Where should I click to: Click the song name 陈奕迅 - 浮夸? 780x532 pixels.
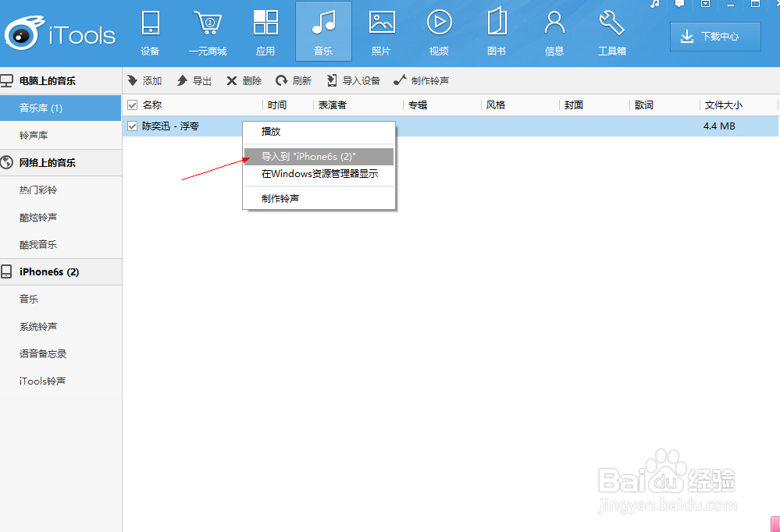[x=171, y=126]
